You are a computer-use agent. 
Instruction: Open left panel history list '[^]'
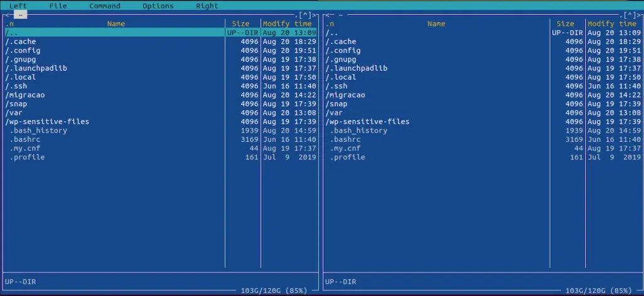305,15
